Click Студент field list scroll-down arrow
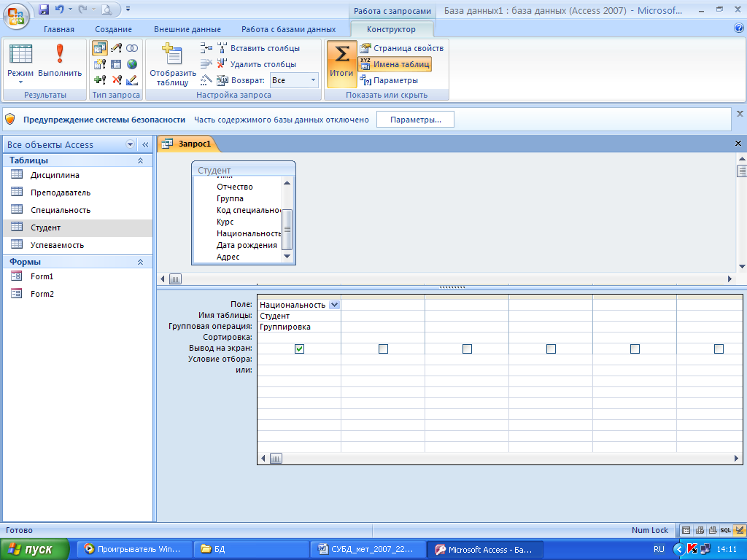This screenshot has height=560, width=747. click(287, 256)
